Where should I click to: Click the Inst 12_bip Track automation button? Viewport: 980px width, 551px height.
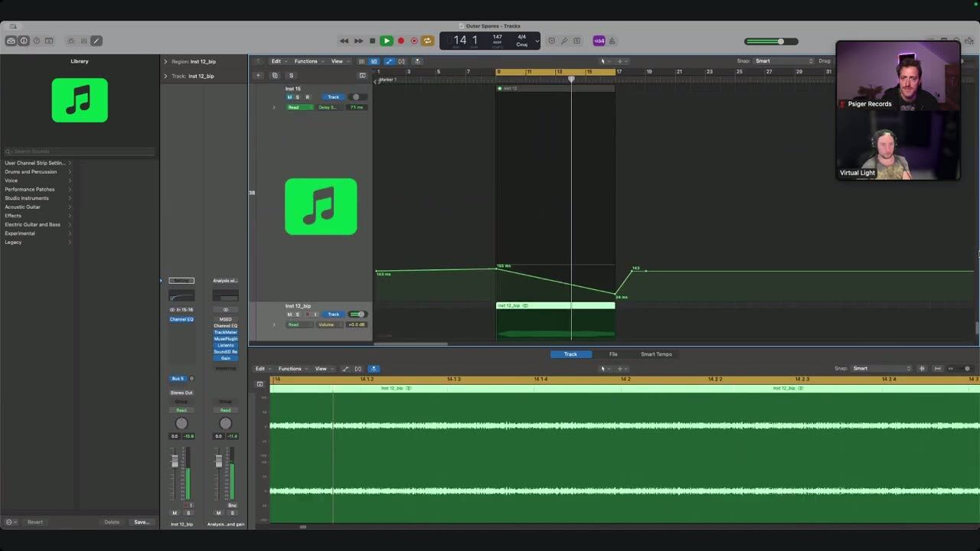tap(333, 315)
